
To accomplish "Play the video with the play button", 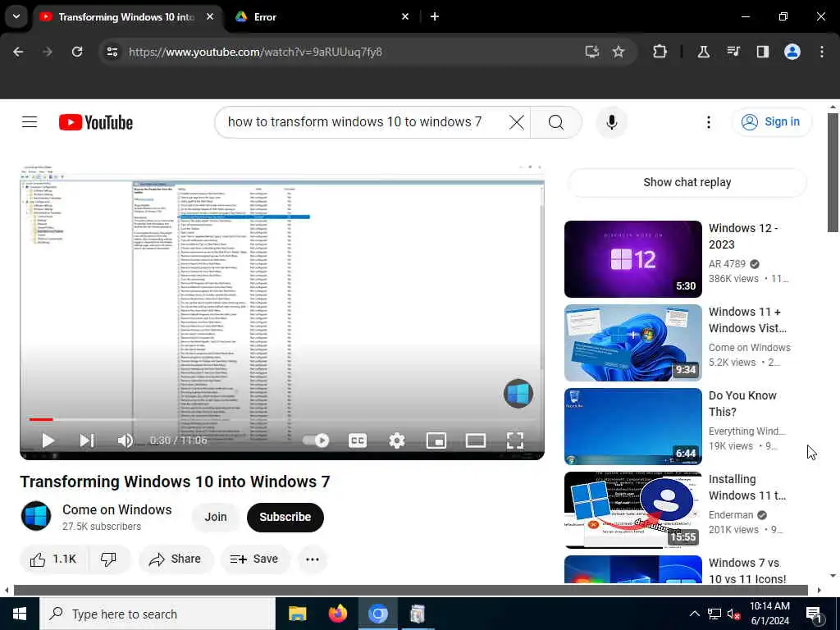I will pyautogui.click(x=48, y=441).
